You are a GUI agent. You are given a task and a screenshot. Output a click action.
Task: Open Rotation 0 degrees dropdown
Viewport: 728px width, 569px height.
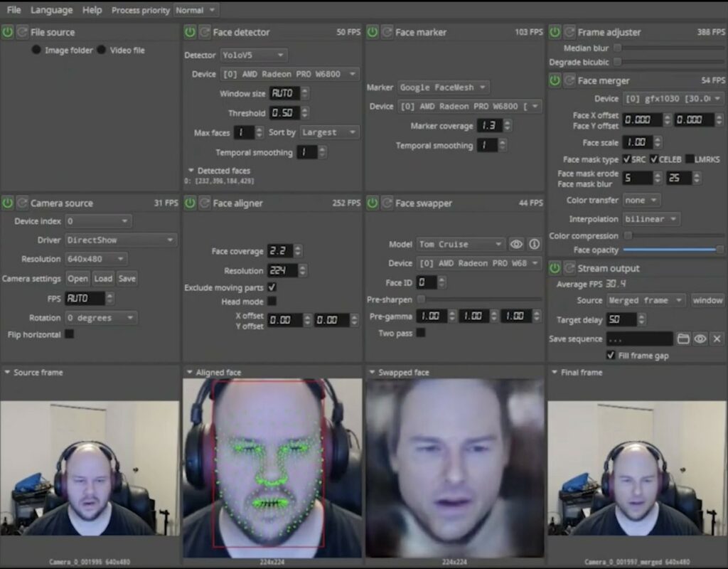coord(101,318)
